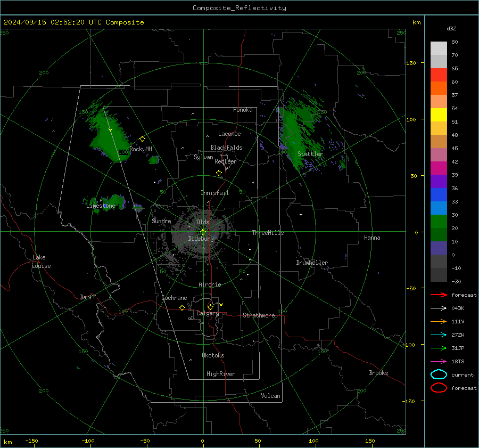Click the green 31JP arrow icon
The height and width of the screenshot is (448, 479).
tap(439, 348)
